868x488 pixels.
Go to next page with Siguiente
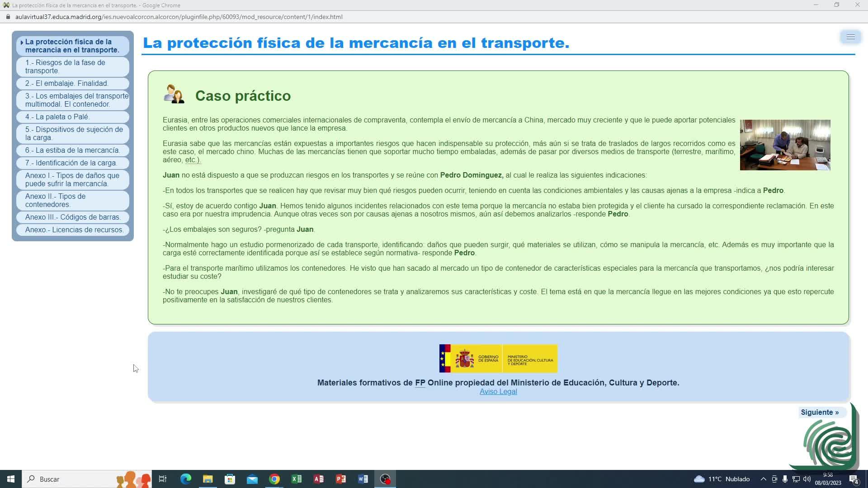click(820, 412)
